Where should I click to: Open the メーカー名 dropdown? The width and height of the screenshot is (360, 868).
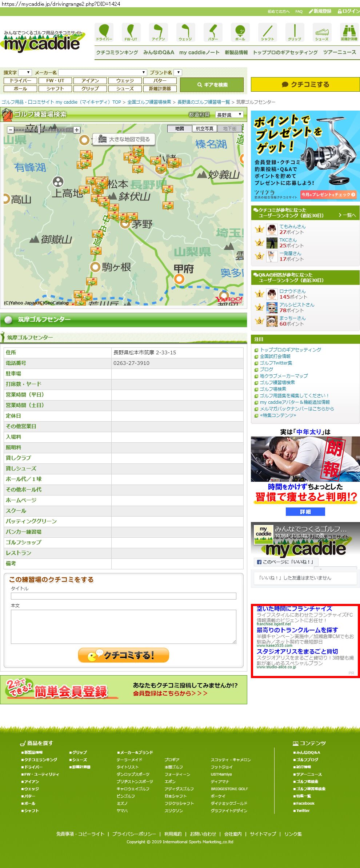click(x=103, y=72)
